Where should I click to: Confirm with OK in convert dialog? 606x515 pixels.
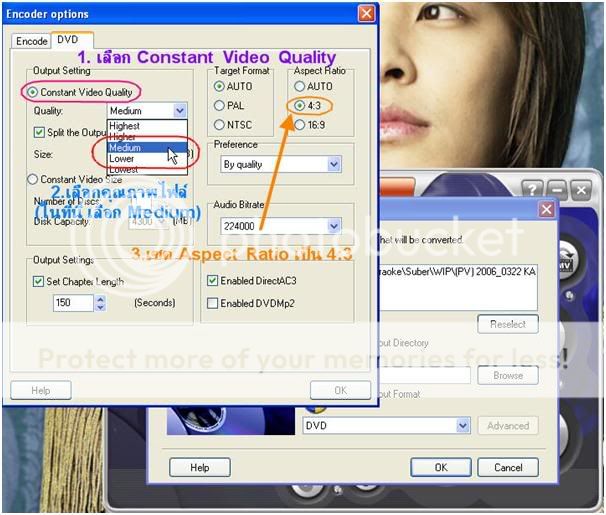(x=441, y=467)
